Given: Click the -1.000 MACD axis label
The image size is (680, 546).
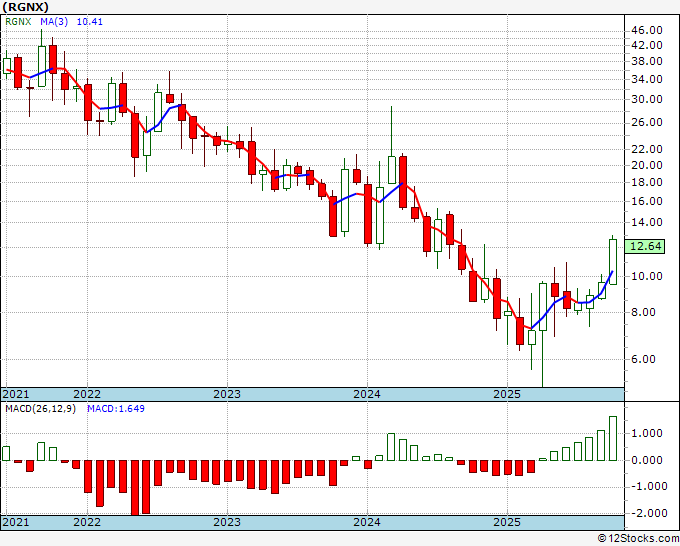Looking at the screenshot, I should (x=647, y=487).
